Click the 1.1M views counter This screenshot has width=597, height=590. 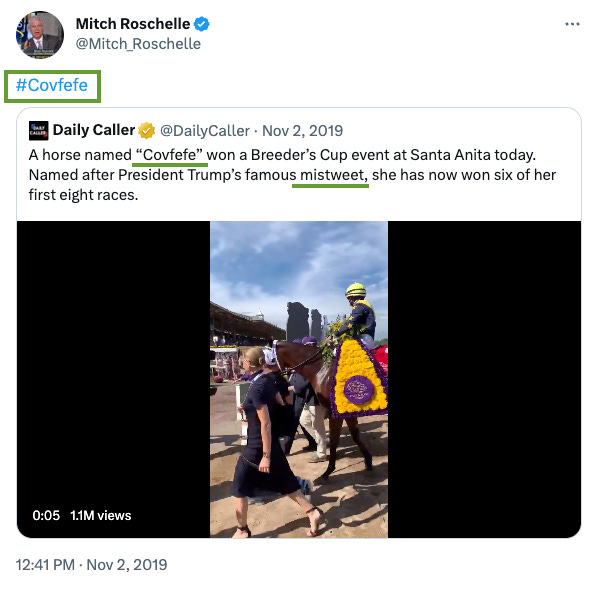point(101,515)
